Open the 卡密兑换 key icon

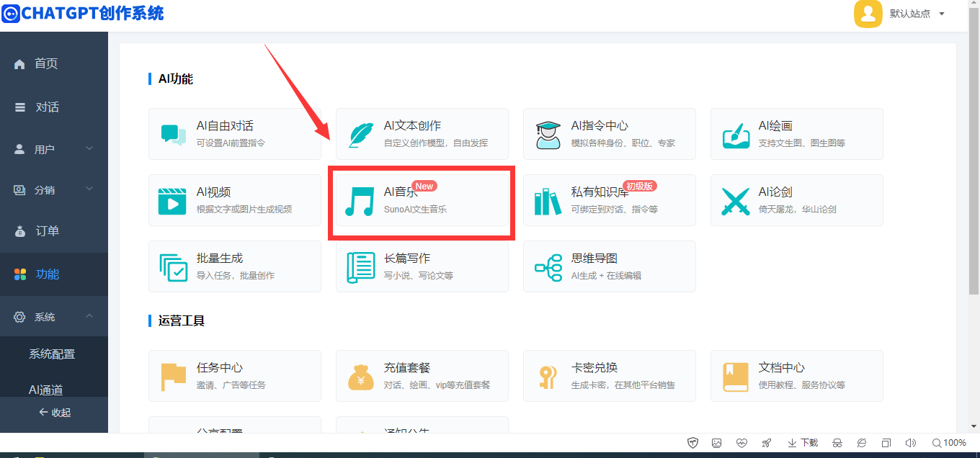pyautogui.click(x=548, y=377)
